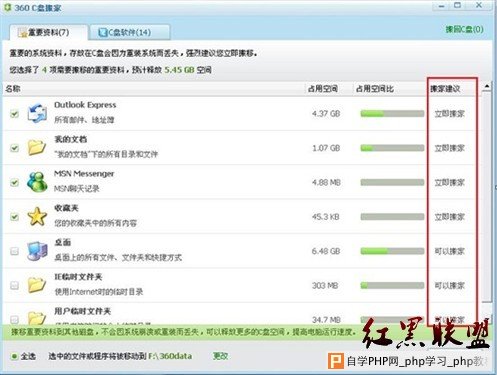Screen dimensions: 497x375
Task: Select the 303 MB size value
Action: (325, 285)
